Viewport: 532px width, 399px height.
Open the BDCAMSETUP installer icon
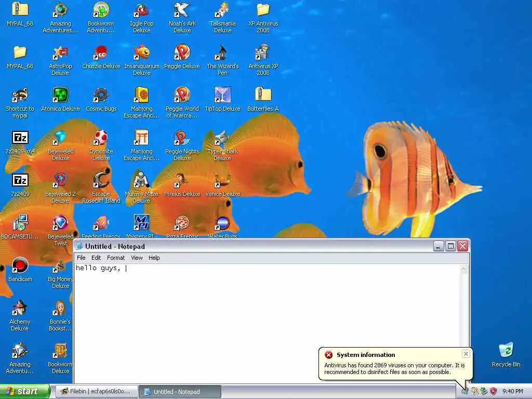20,228
